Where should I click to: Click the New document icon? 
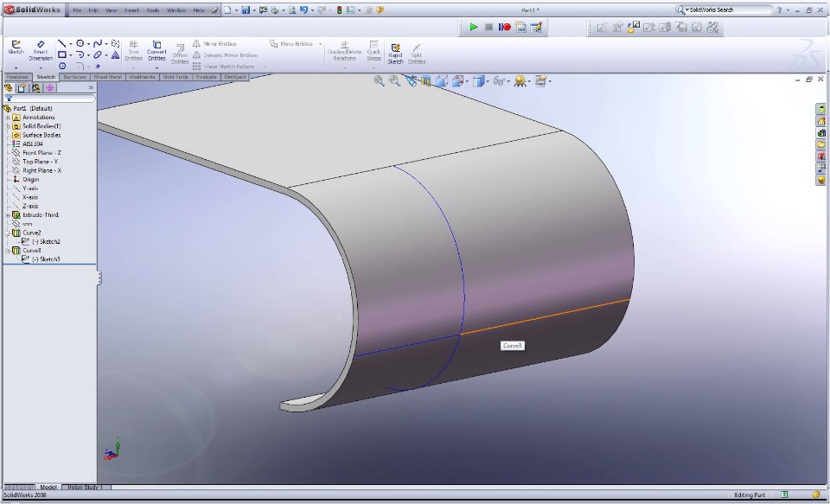227,10
